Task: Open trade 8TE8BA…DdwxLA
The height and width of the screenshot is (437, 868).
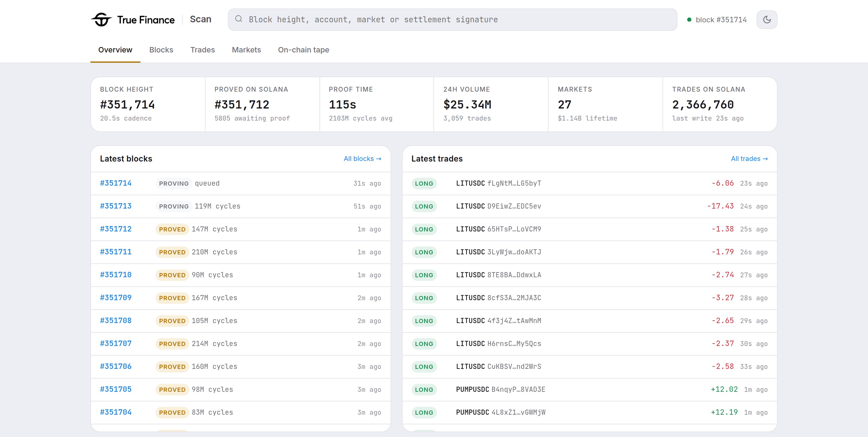Action: click(589, 275)
